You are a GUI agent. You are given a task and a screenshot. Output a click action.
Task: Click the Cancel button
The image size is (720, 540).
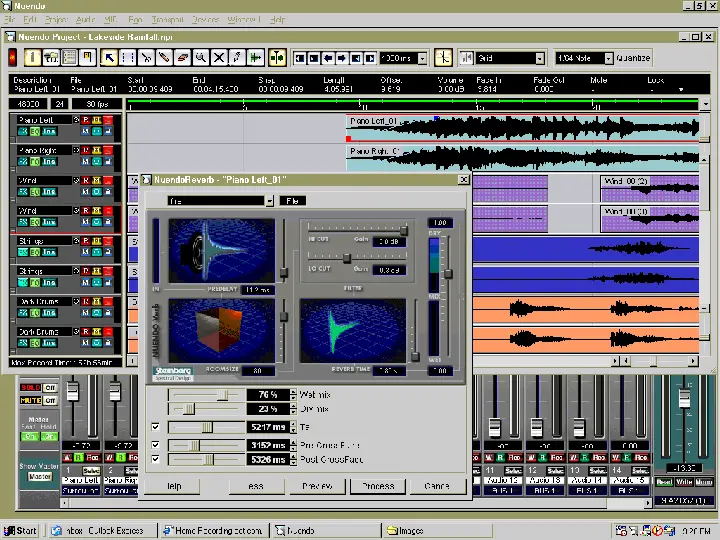click(437, 486)
